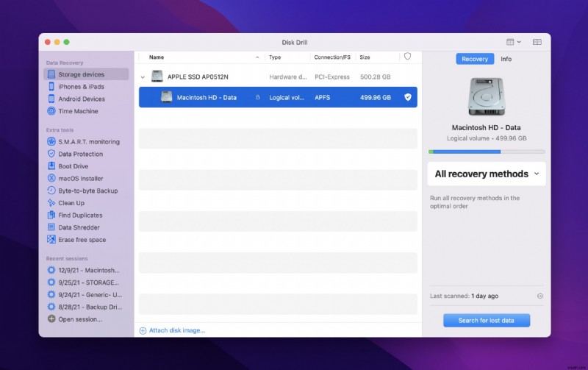The height and width of the screenshot is (370, 588).
Task: Load the 9/24/21 Generic recent session
Action: 90,295
